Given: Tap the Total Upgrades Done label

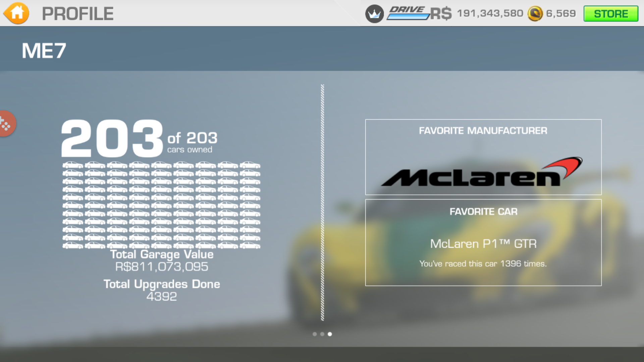Looking at the screenshot, I should [x=162, y=284].
